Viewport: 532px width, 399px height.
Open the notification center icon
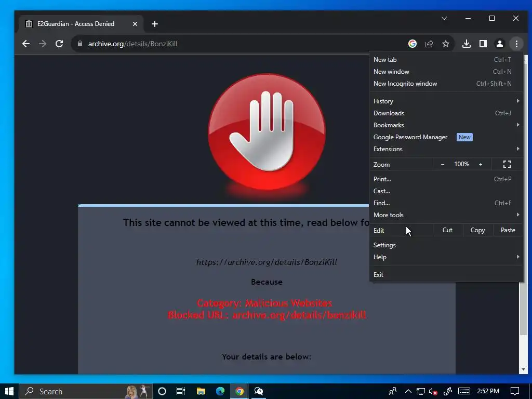click(515, 391)
